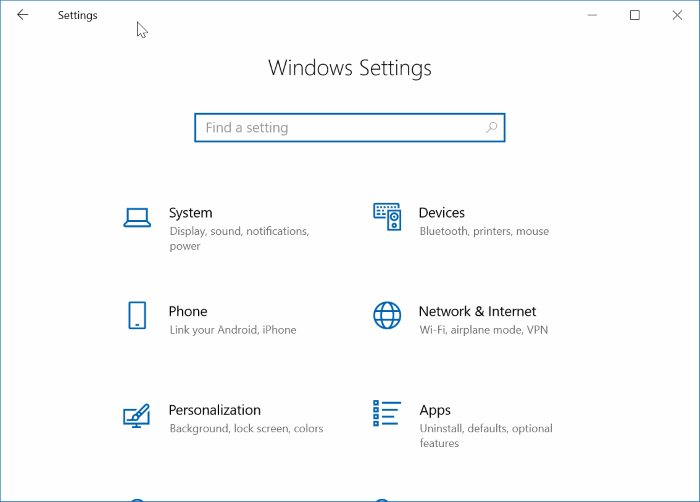Open Network & Internet heading
Screen dimensions: 700x502
[477, 311]
